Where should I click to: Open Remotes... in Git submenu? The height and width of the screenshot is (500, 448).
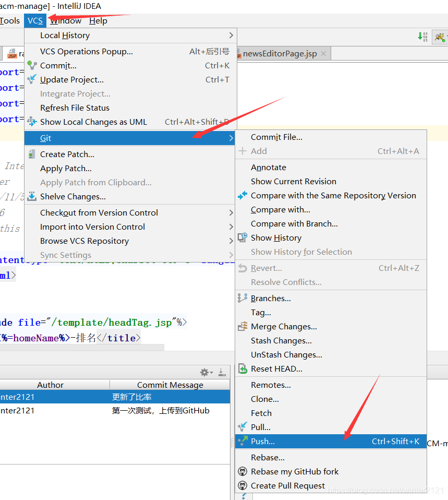pyautogui.click(x=271, y=385)
